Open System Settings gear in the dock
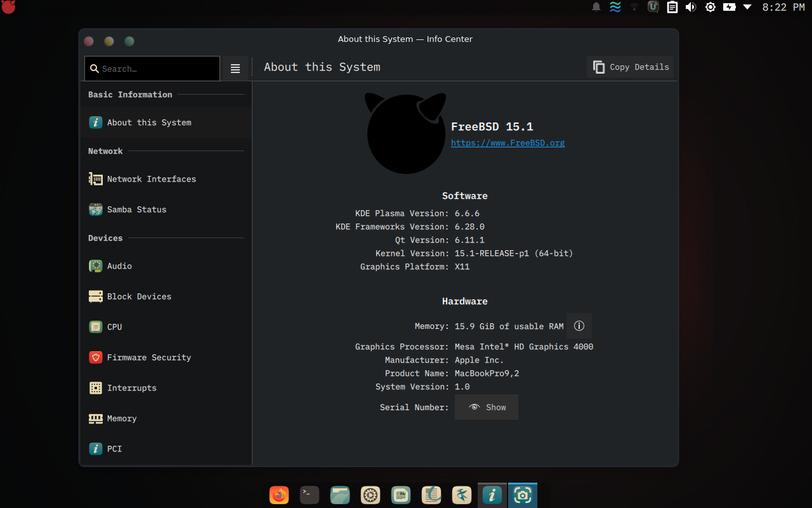 point(370,495)
